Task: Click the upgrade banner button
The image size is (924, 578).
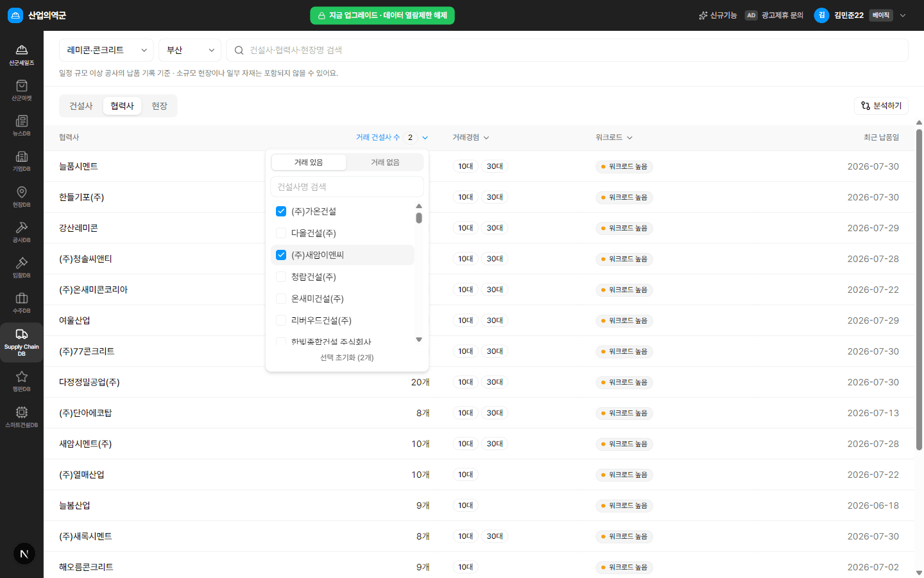Action: [x=382, y=15]
